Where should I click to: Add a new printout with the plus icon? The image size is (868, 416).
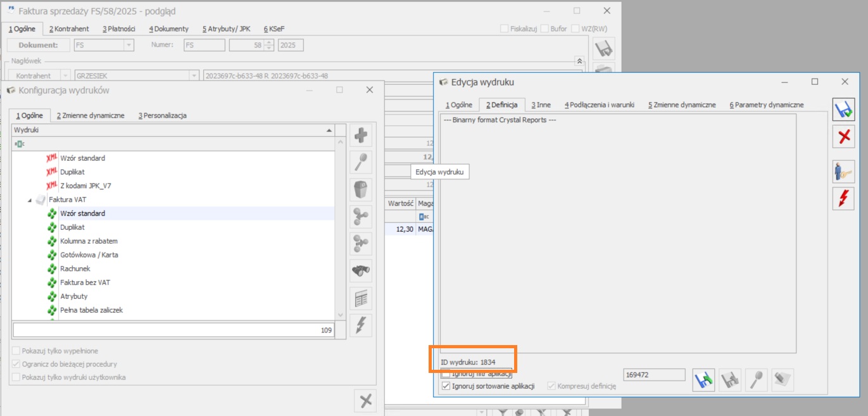pos(362,136)
